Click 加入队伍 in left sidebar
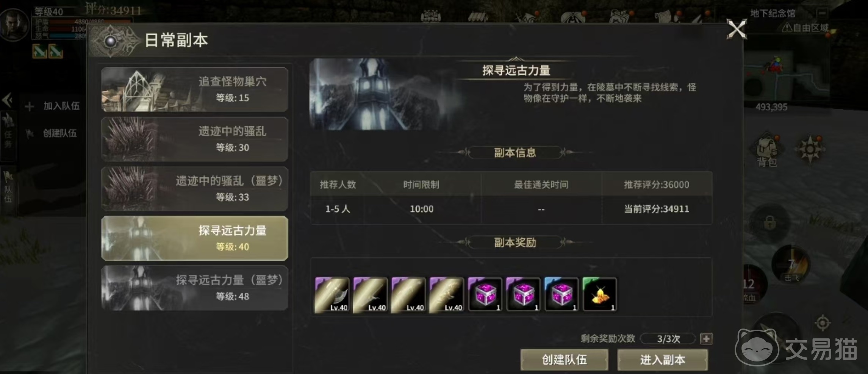 53,106
